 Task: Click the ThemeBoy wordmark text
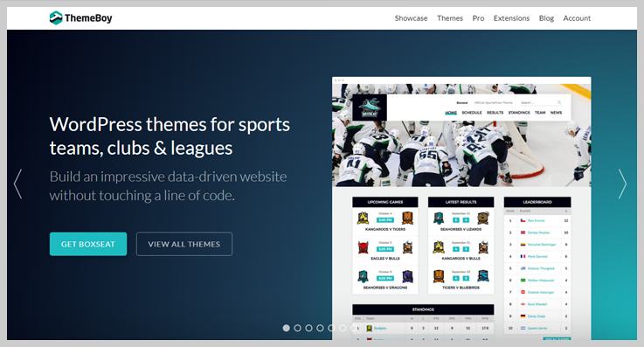[88, 18]
